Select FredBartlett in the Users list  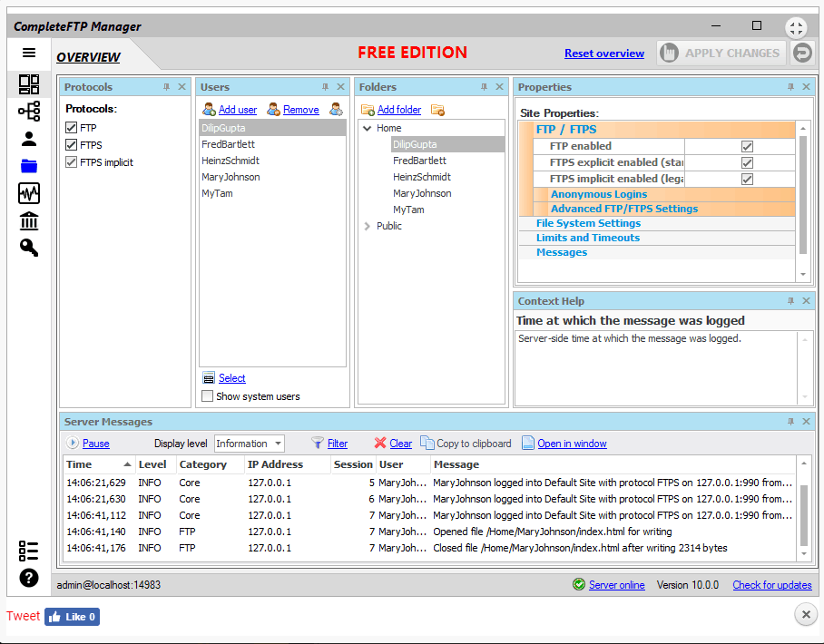coord(228,144)
